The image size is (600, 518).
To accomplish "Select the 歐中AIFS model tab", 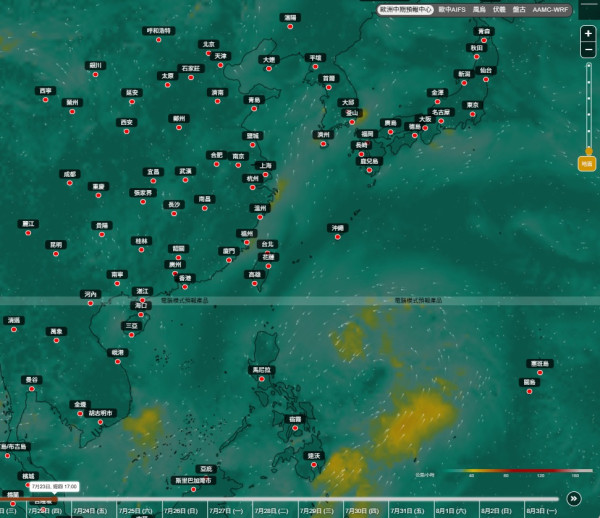I will point(452,10).
